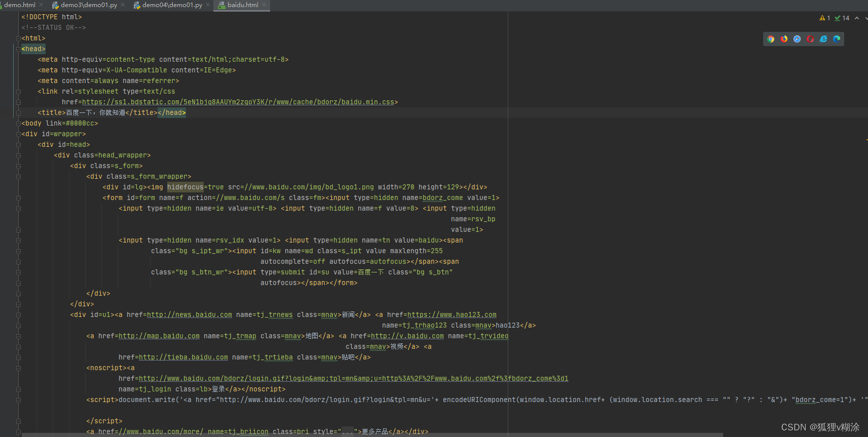Image resolution: width=868 pixels, height=437 pixels.
Task: Click name=tj_trhao123 attribute text
Action: (414, 326)
